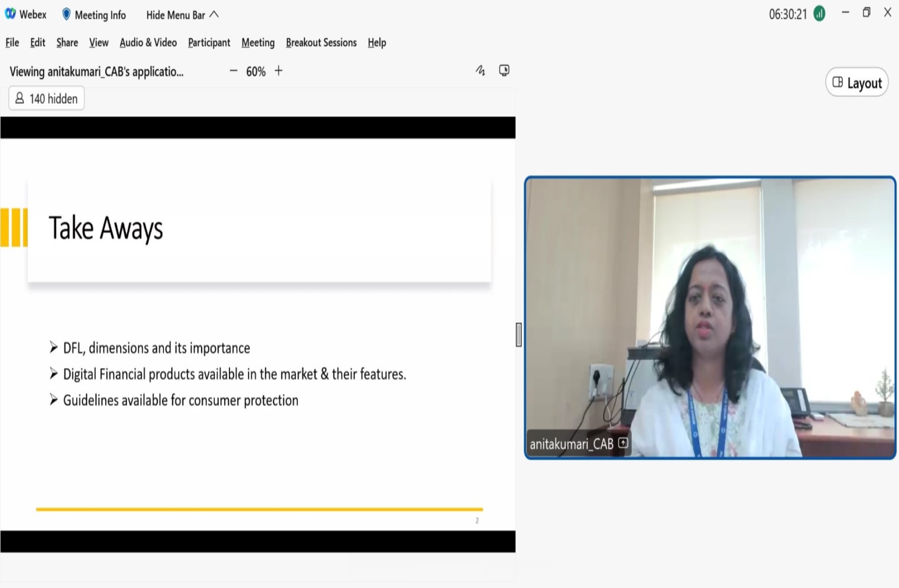Image resolution: width=899 pixels, height=588 pixels.
Task: Open the Breakout Sessions menu
Action: click(321, 42)
